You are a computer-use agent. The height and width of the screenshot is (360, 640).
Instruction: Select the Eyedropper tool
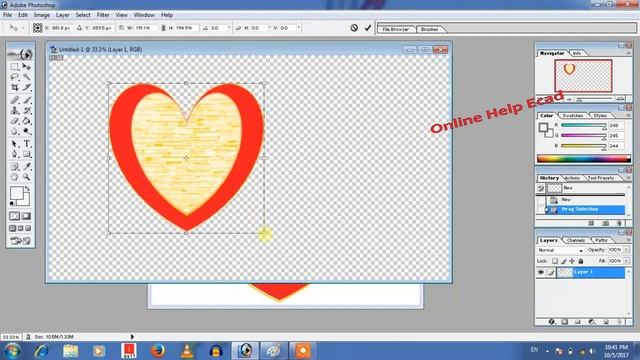pos(27,167)
